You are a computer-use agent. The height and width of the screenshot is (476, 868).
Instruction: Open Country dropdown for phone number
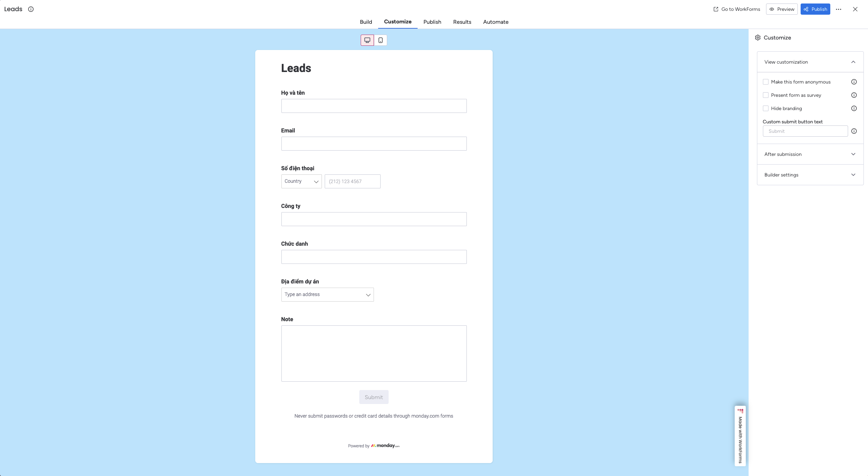[x=301, y=181]
